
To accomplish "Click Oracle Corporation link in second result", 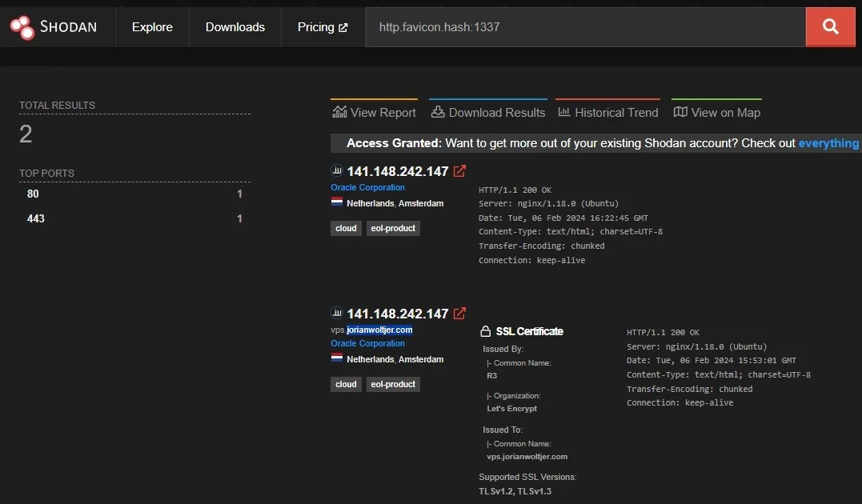I will (368, 343).
